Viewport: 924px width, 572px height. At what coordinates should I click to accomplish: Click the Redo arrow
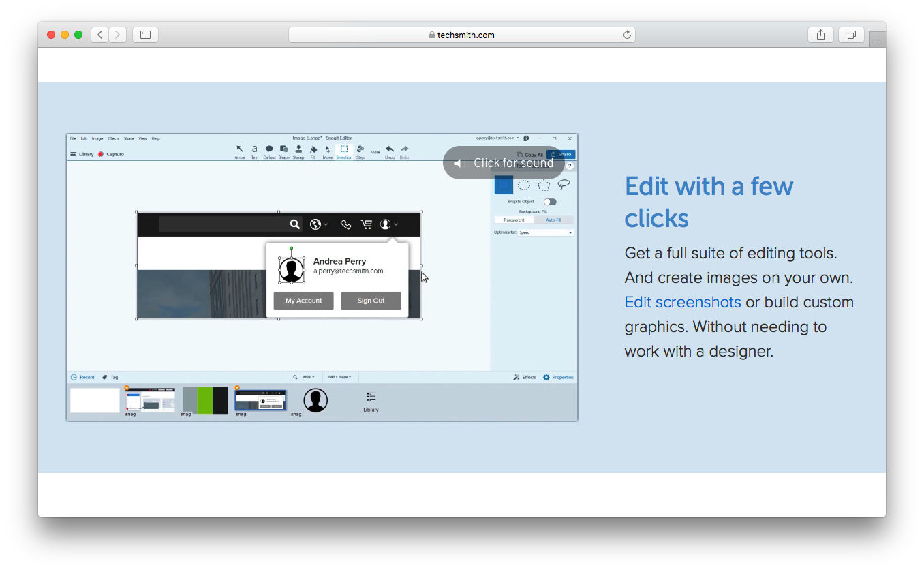click(404, 151)
